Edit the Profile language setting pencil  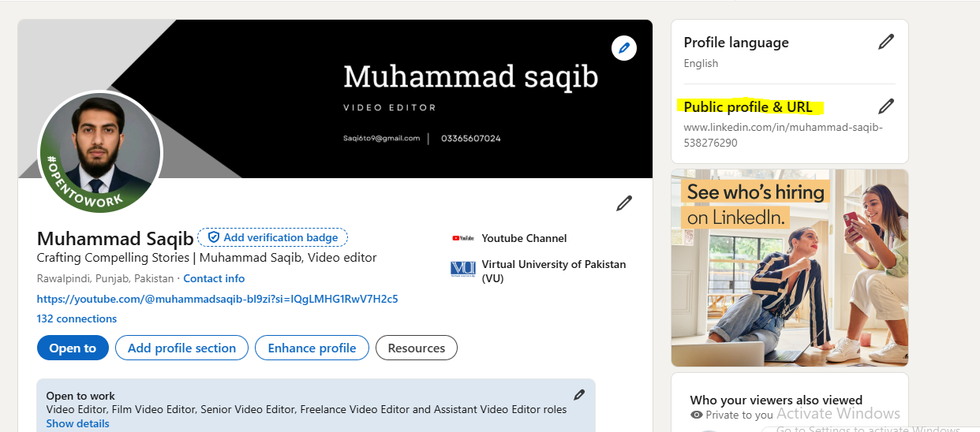click(x=886, y=43)
